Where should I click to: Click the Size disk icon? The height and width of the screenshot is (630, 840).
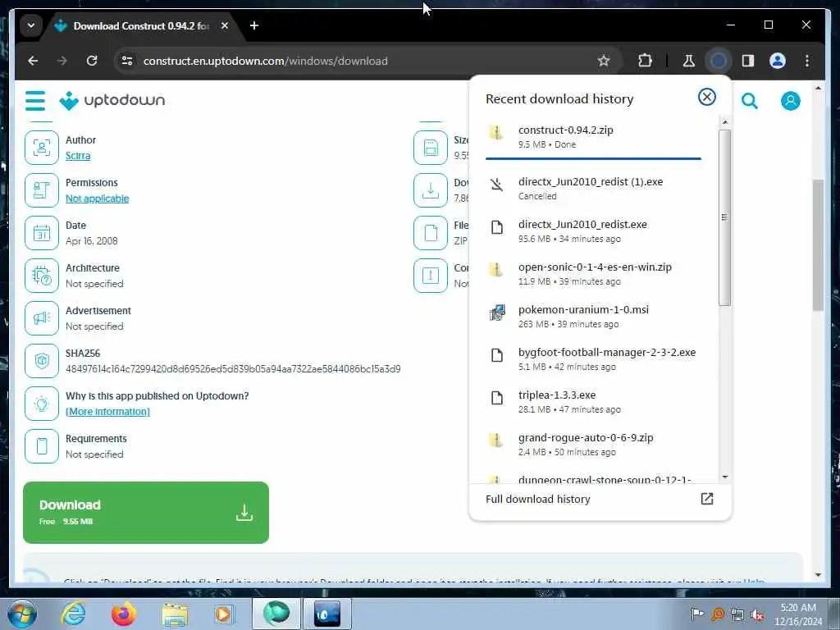click(430, 148)
